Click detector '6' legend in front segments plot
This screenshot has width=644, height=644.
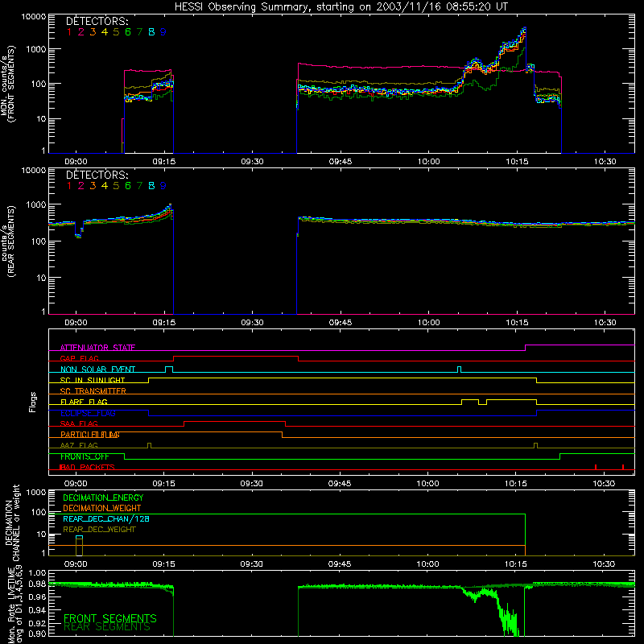coord(128,32)
